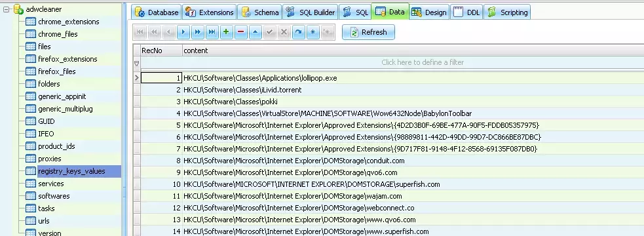Open the SQL tab
This screenshot has width=644, height=236.
(354, 12)
